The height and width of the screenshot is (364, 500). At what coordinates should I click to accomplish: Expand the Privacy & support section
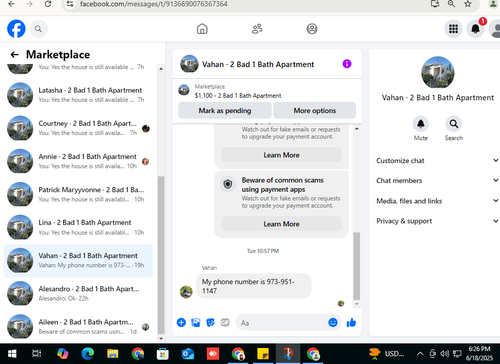pyautogui.click(x=437, y=221)
